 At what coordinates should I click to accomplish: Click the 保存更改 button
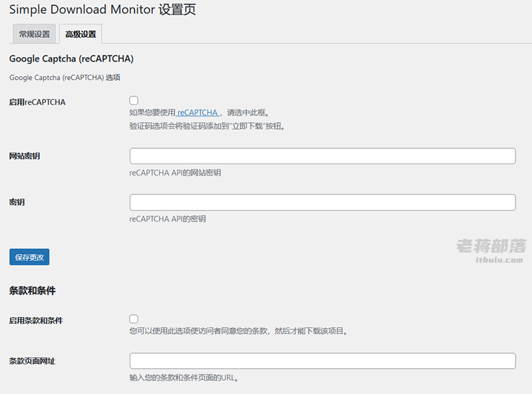tap(30, 257)
